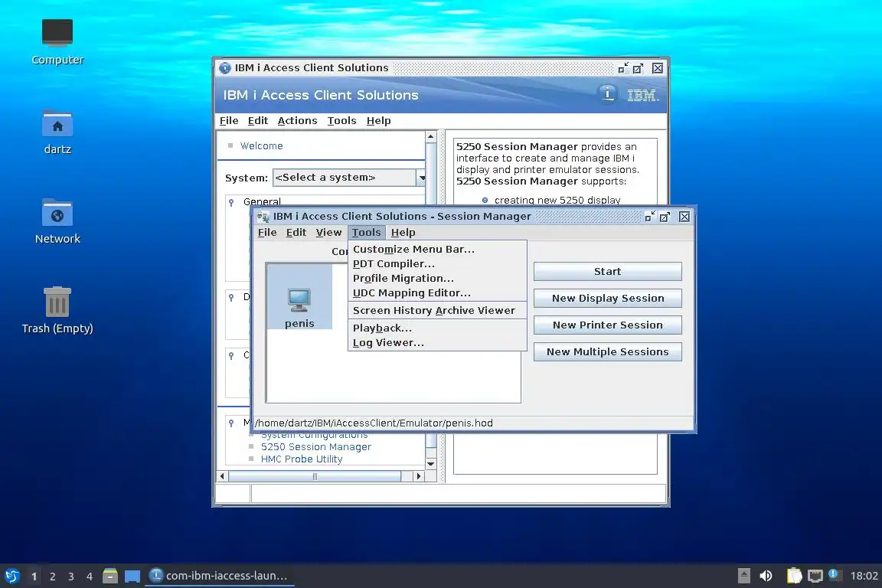The height and width of the screenshot is (588, 882).
Task: Click the clock showing 18:02
Action: click(x=864, y=576)
